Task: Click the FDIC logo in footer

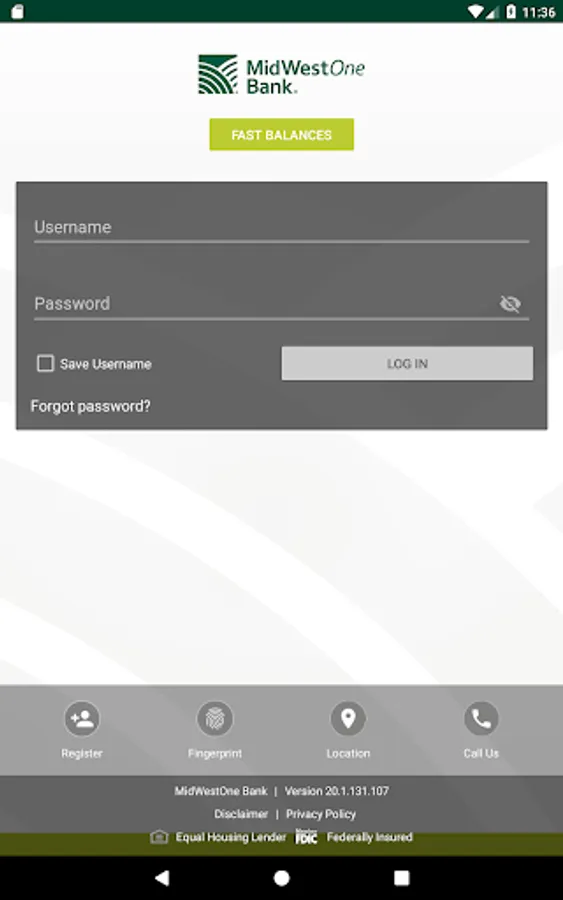Action: point(306,836)
